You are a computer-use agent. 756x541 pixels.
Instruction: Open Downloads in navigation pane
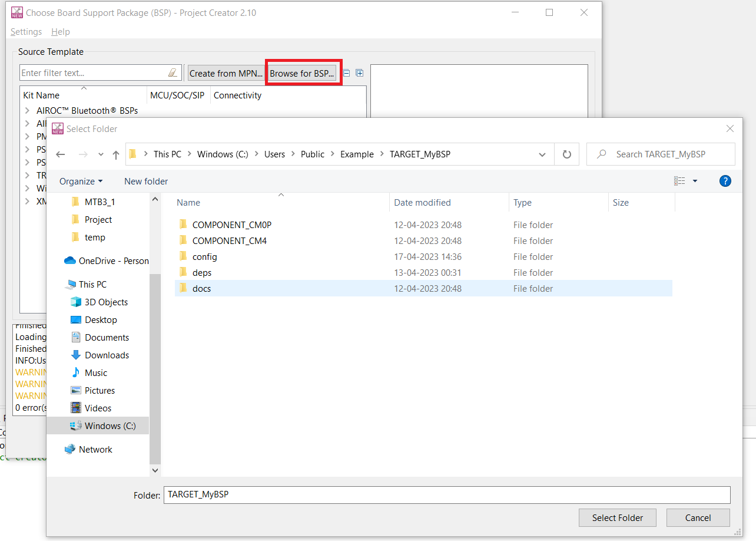pos(107,355)
